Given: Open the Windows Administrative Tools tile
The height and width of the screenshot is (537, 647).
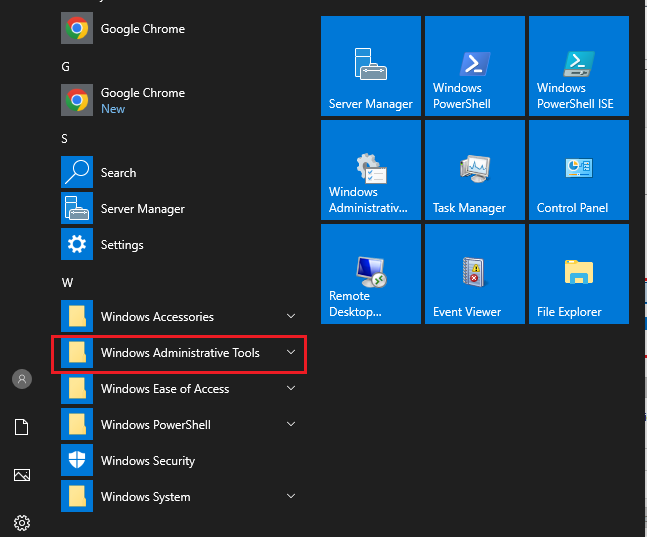Looking at the screenshot, I should click(371, 170).
